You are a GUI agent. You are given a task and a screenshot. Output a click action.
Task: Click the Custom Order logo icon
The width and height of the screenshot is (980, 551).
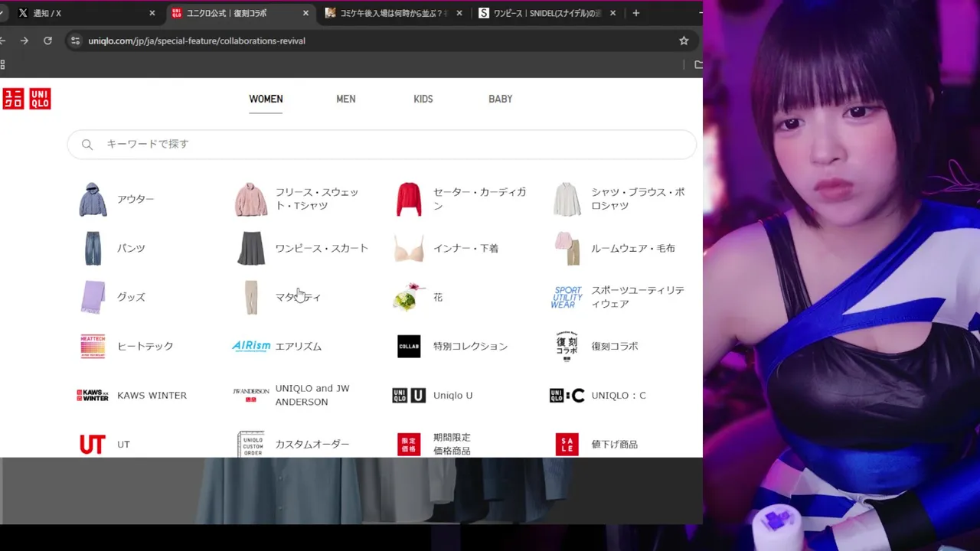[x=251, y=444]
